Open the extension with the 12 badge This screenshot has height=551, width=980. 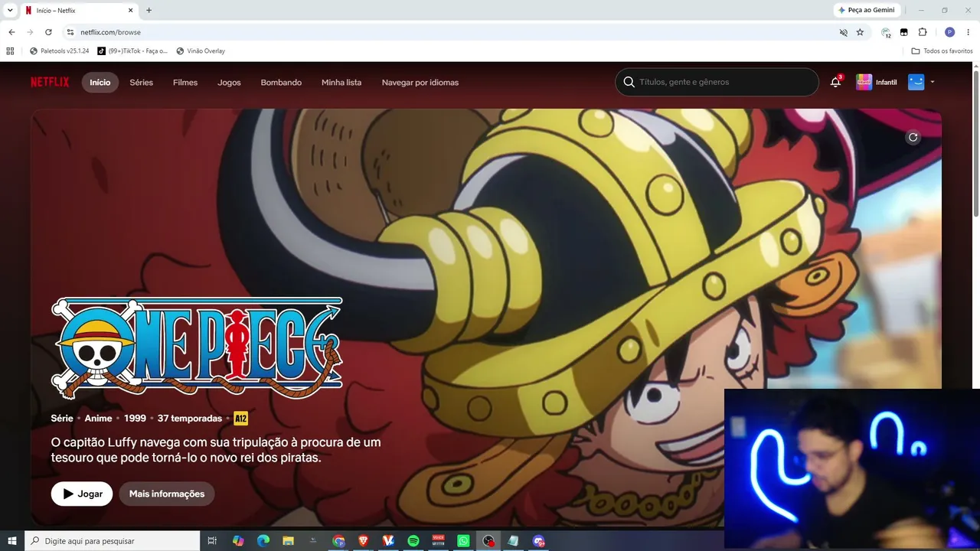click(886, 32)
